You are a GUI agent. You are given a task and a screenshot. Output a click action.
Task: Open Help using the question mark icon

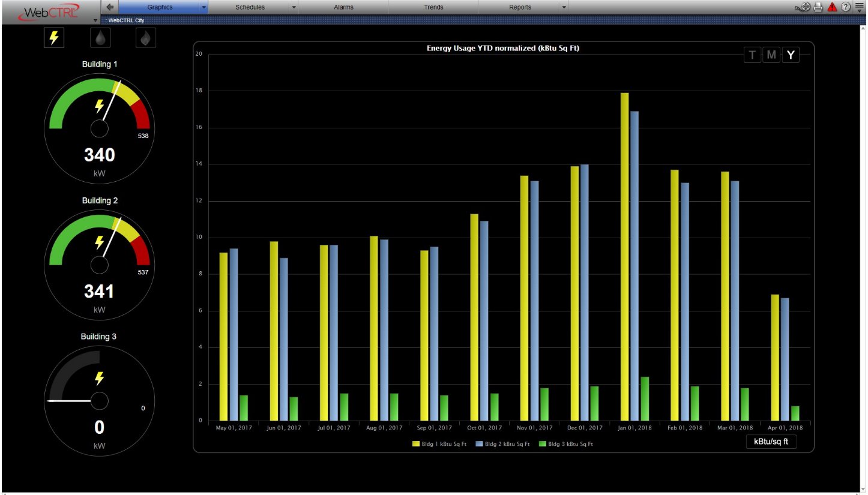point(846,7)
